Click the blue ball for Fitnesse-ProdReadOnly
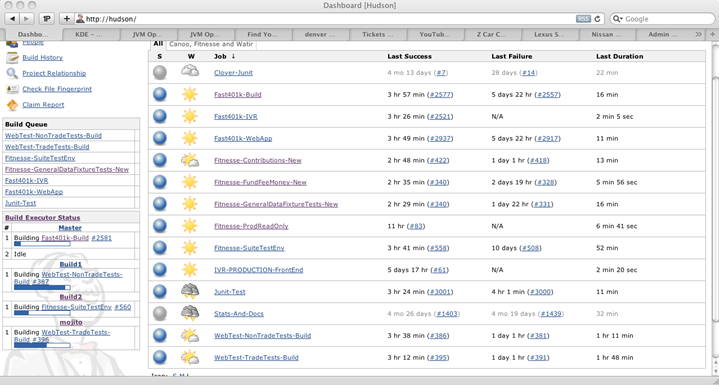Screen dimensions: 719x385 point(160,226)
